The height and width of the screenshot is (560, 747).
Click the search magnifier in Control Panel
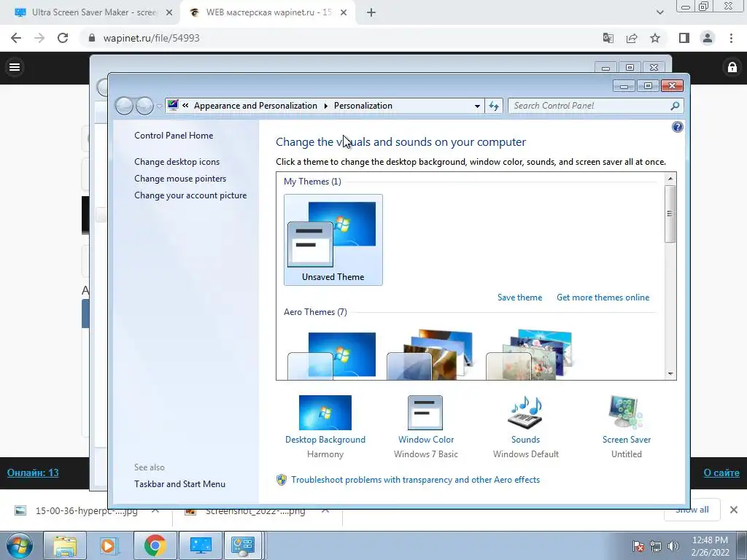point(675,106)
